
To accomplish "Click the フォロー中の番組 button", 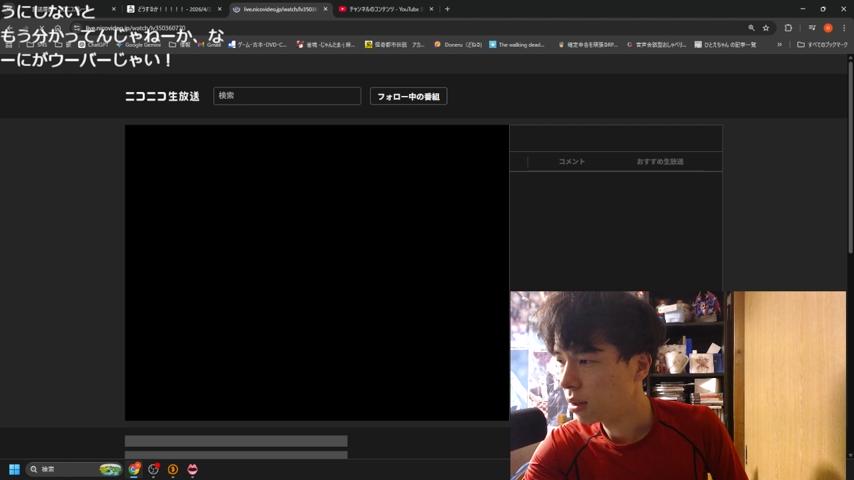I will point(408,96).
